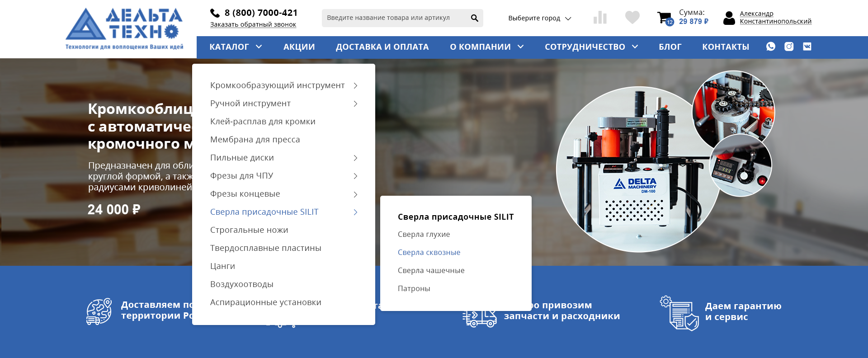868x358 pixels.
Task: Click Даем гарантию и сервис text
Action: click(x=743, y=311)
